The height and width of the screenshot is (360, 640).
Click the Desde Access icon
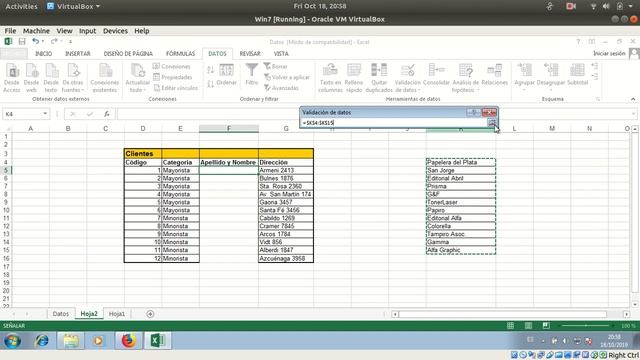click(12, 78)
